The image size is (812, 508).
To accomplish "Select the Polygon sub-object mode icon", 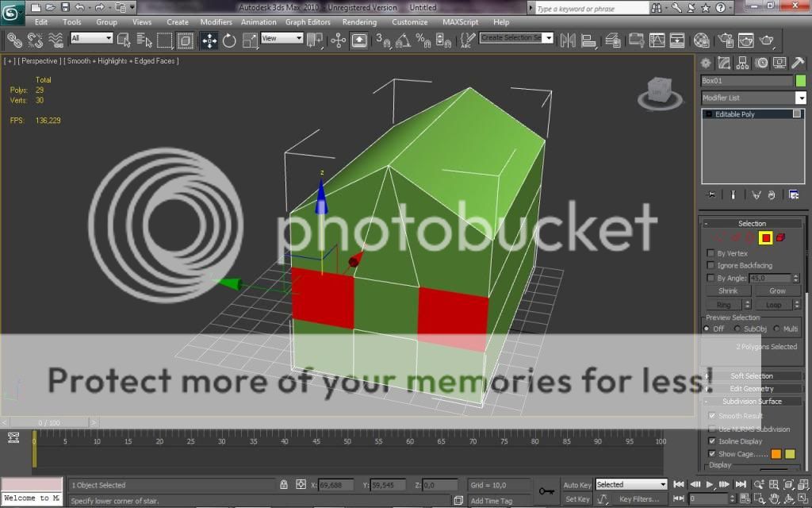I will point(764,237).
